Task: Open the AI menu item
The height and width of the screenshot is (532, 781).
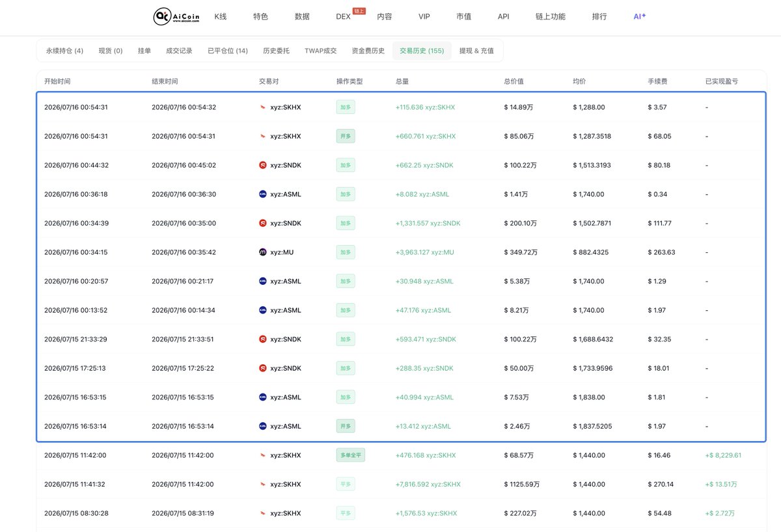Action: pos(640,16)
